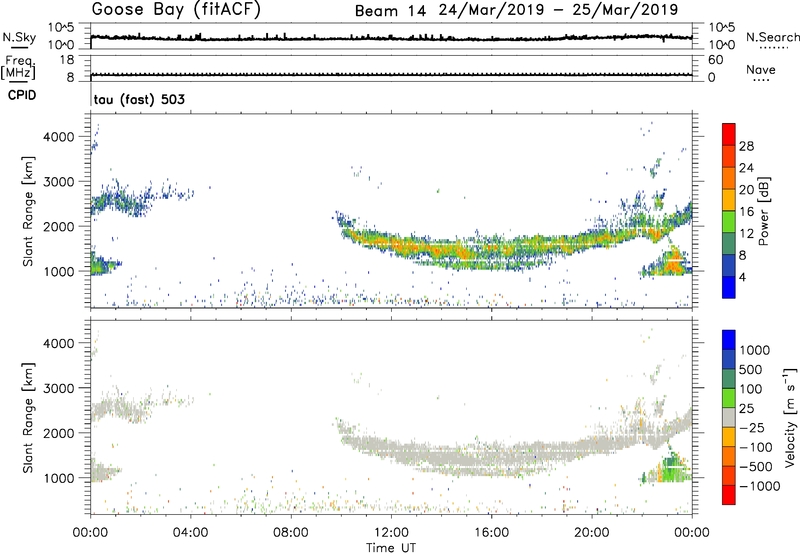This screenshot has width=800, height=554.
Task: Click the date range 24/Mar/2019 – 25/Mar/2019
Action: 558,10
